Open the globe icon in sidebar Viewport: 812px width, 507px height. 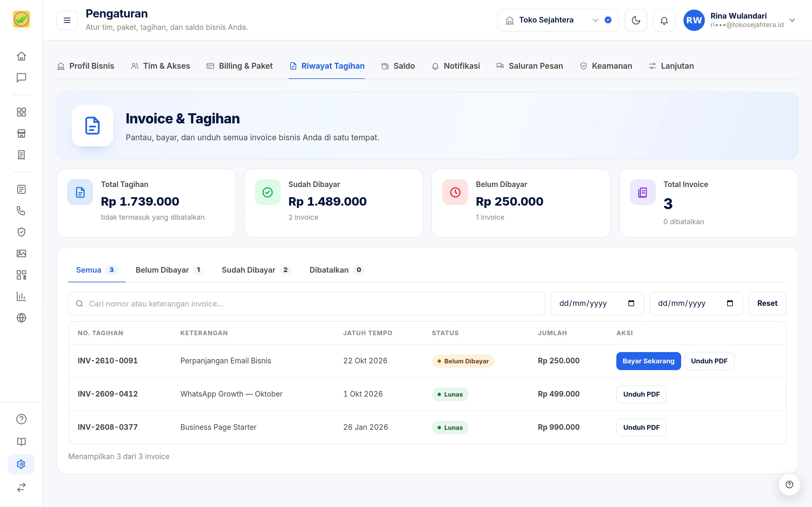tap(21, 317)
